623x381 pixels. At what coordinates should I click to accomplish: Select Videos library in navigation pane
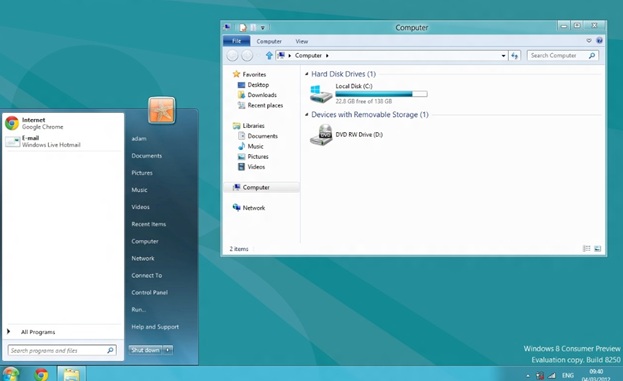click(252, 167)
